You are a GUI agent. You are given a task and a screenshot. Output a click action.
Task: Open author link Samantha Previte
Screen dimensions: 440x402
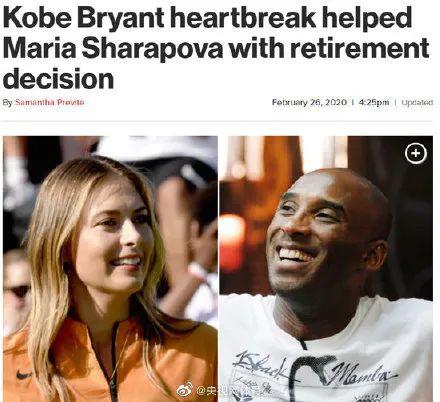point(50,102)
